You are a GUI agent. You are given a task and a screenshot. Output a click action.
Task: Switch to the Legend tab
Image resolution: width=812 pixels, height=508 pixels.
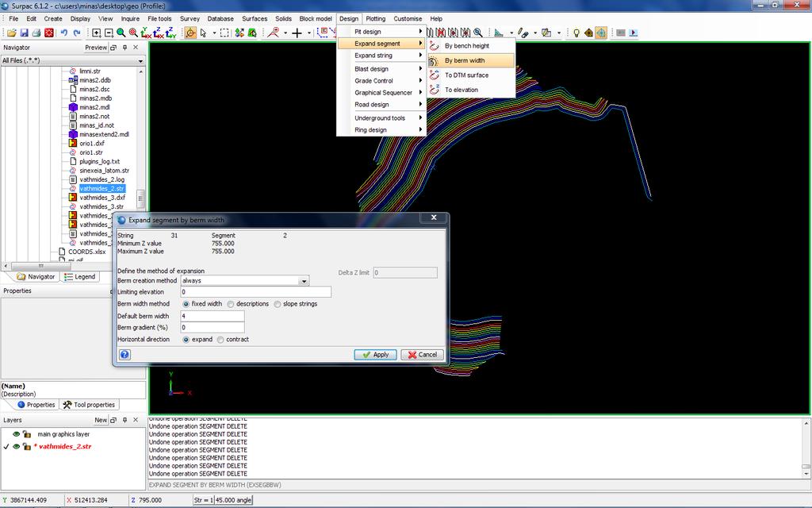point(79,277)
